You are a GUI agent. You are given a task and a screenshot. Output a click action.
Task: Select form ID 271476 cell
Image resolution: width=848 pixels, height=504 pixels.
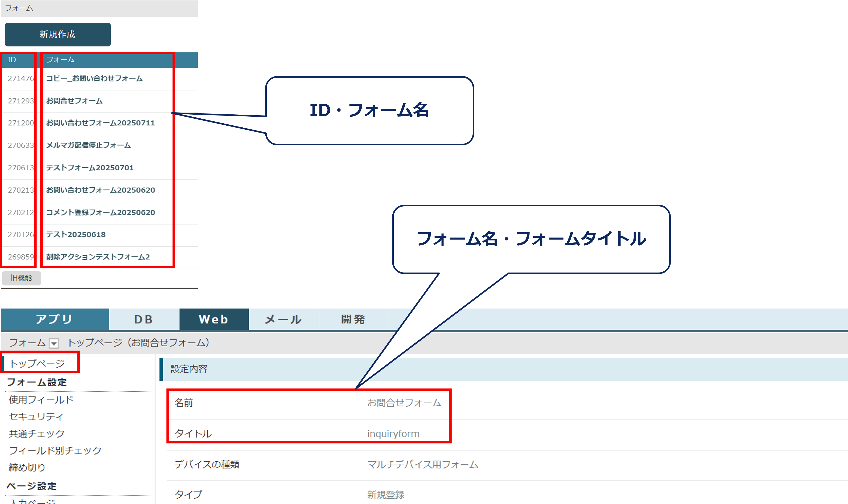(x=21, y=79)
